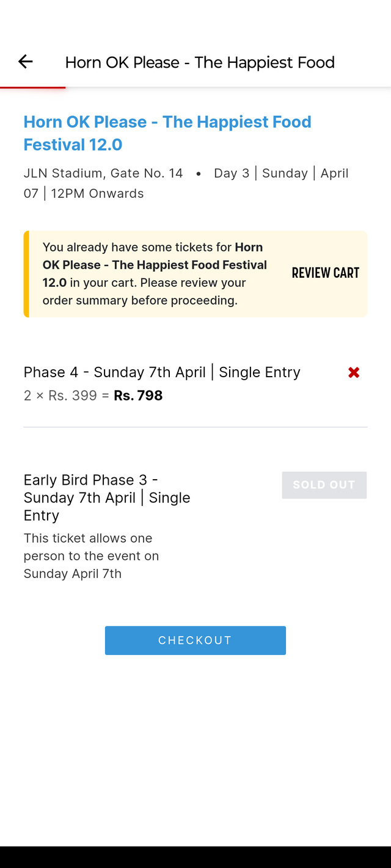Screen dimensions: 391x868
Task: Tap the bullet separator after venue
Action: tap(199, 174)
